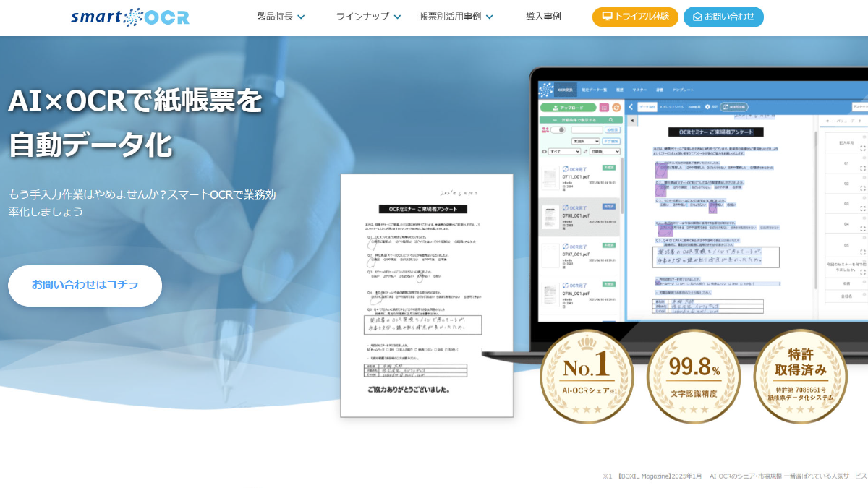This screenshot has height=488, width=868.
Task: Click the 特許取得済み gold badge
Action: (x=800, y=376)
